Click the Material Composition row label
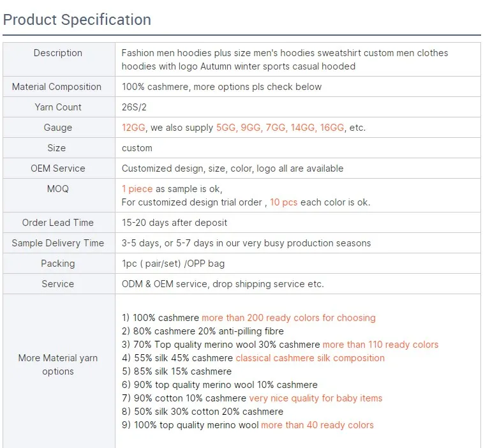Image resolution: width=483 pixels, height=448 pixels. tap(57, 87)
